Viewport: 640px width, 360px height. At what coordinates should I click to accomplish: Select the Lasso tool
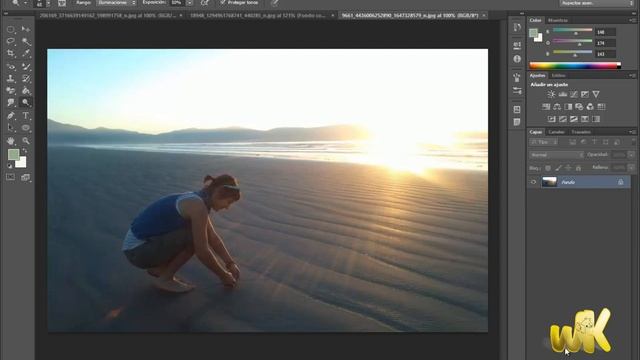pyautogui.click(x=11, y=41)
